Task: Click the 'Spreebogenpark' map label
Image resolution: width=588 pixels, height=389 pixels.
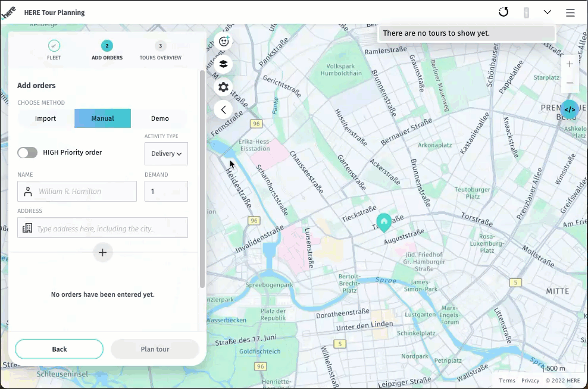Action: pos(269,285)
